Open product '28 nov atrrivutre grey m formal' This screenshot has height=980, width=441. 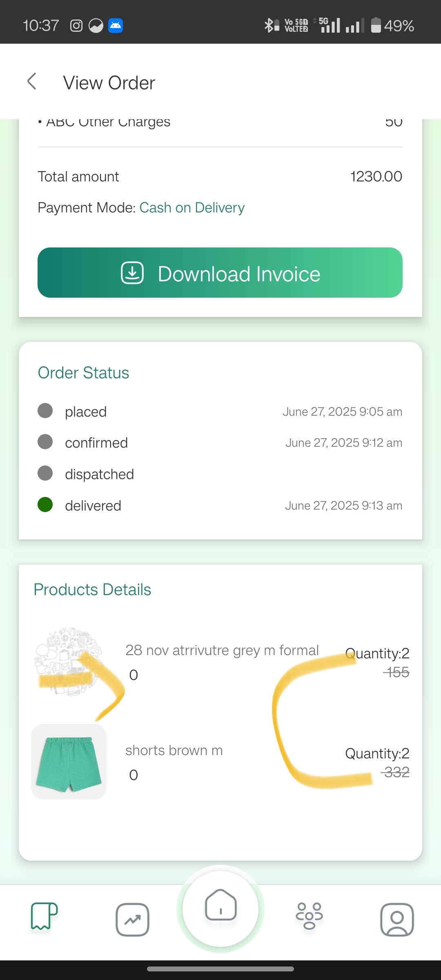click(x=222, y=650)
